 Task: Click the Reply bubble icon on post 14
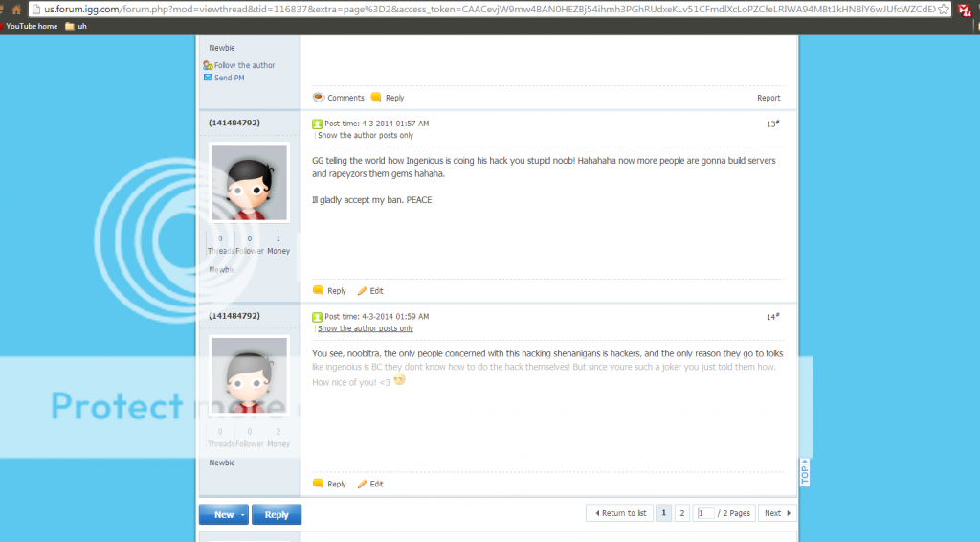coord(319,485)
